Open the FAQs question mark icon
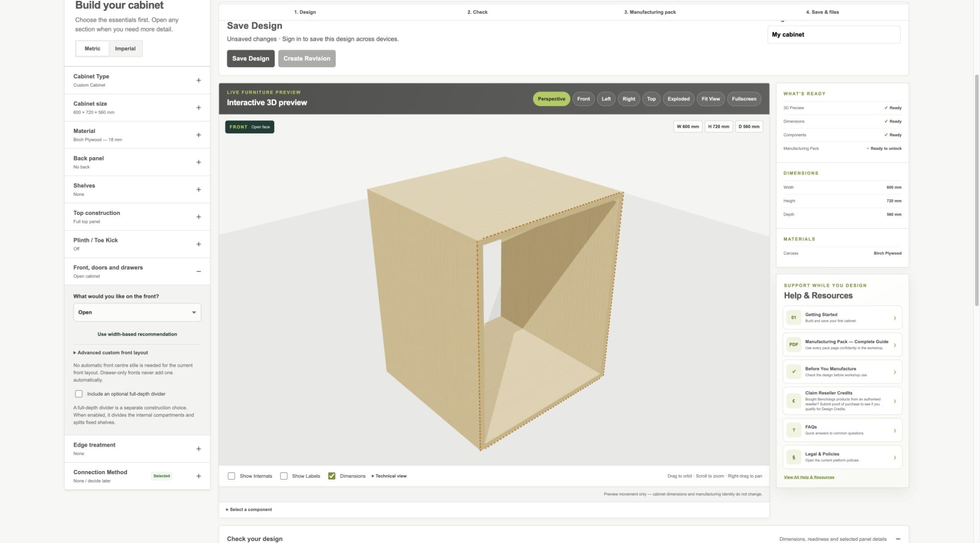 (794, 430)
